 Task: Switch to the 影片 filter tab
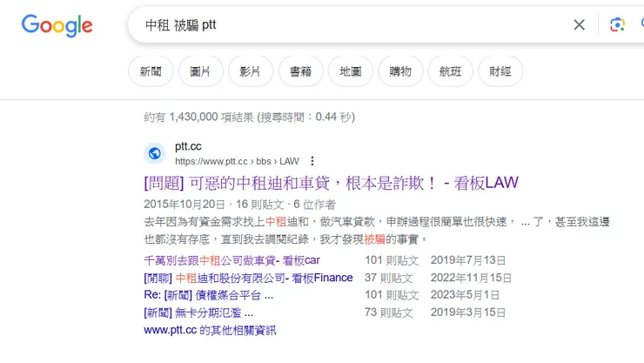[x=251, y=71]
